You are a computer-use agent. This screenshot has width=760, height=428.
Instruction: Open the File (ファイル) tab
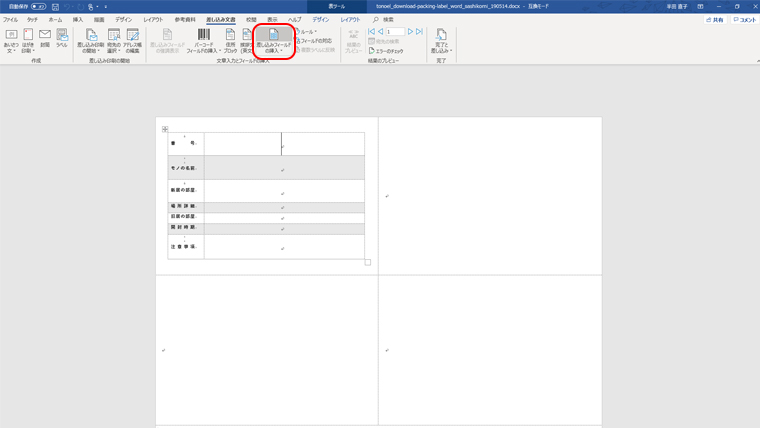point(10,19)
